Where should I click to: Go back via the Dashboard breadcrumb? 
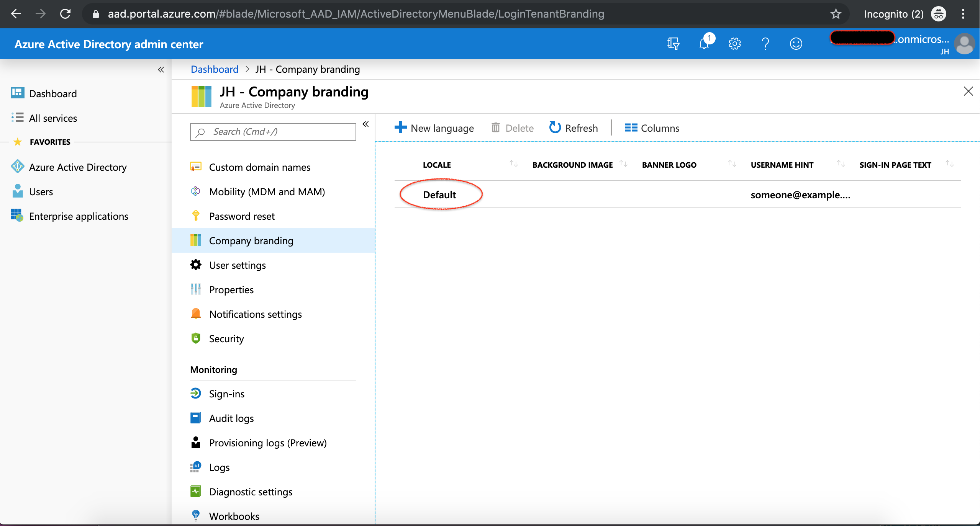tap(215, 69)
